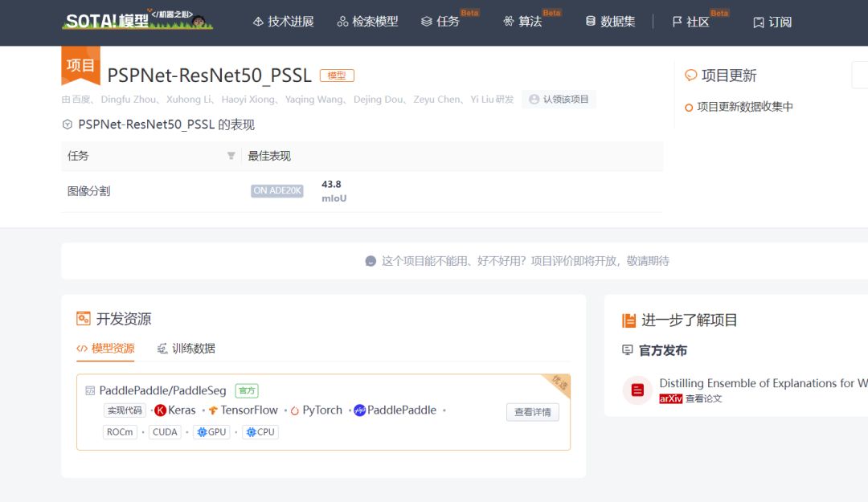Open the 检索模型 navigation item
The height and width of the screenshot is (502, 868).
pyautogui.click(x=367, y=22)
